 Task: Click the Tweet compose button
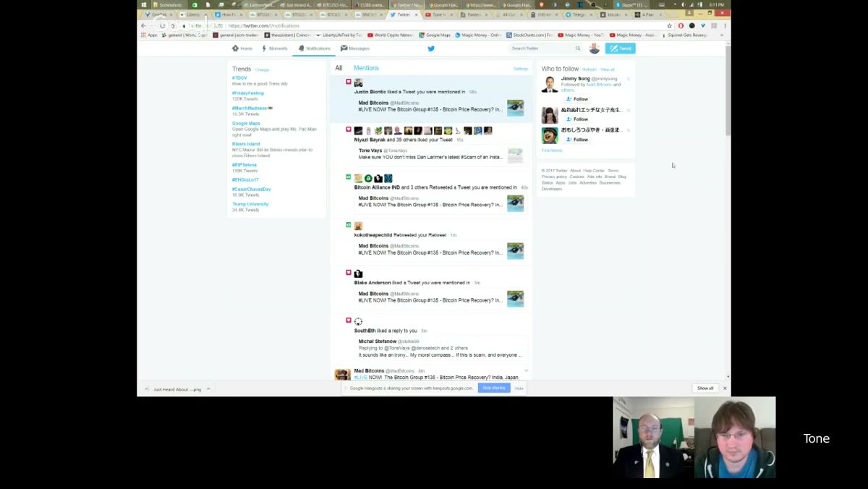(x=620, y=48)
